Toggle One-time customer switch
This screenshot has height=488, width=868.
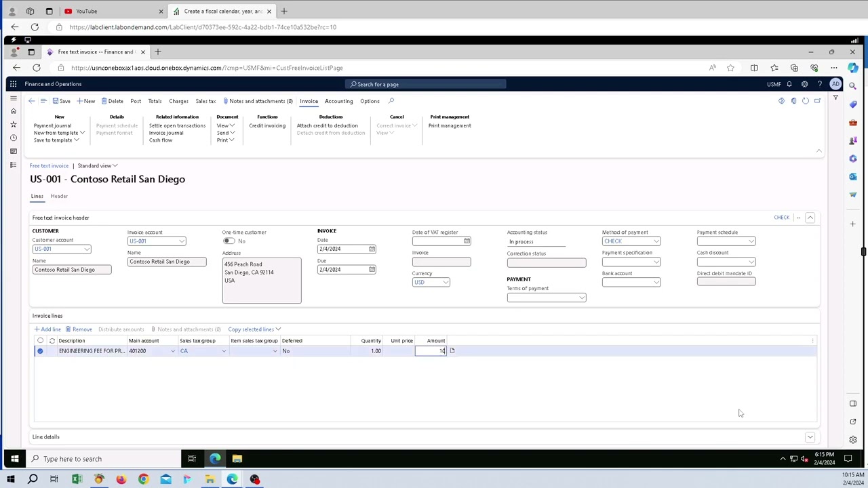[x=229, y=241]
